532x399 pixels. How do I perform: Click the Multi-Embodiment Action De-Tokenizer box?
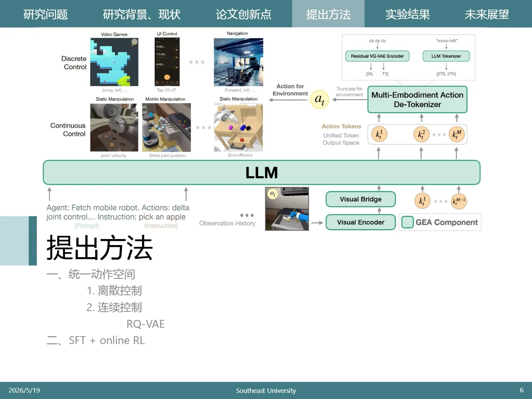click(417, 100)
